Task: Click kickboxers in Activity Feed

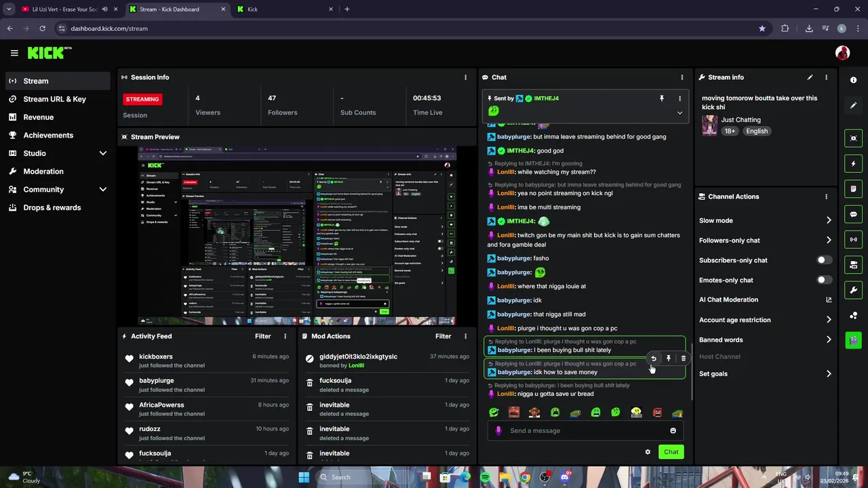Action: point(156,357)
